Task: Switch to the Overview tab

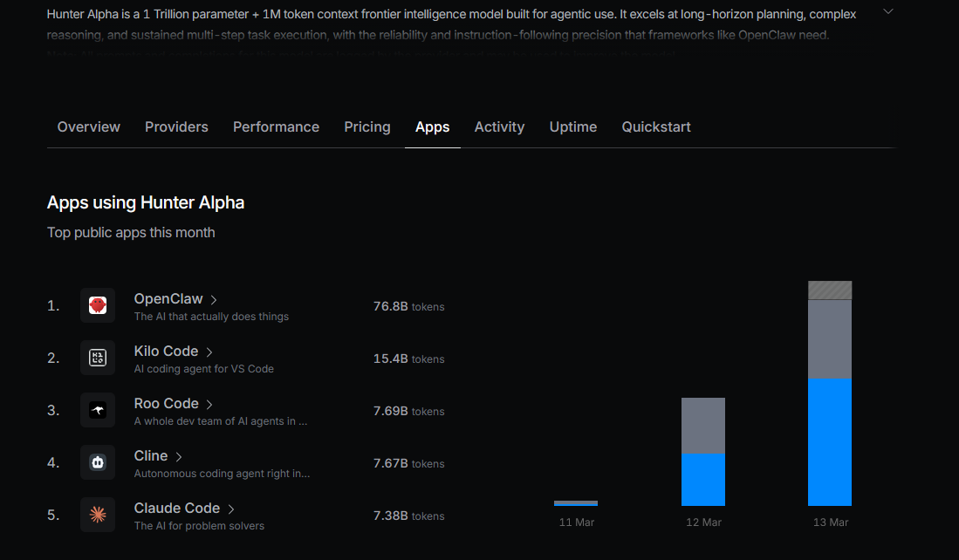Action: pos(89,127)
